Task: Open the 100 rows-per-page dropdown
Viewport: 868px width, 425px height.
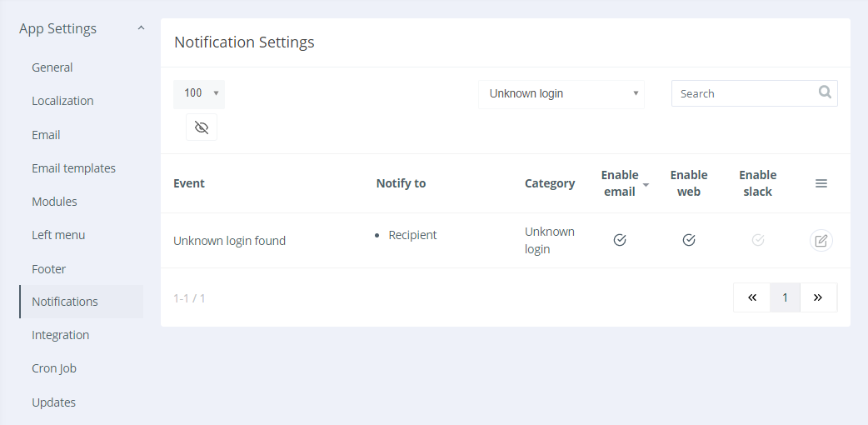Action: [x=199, y=93]
